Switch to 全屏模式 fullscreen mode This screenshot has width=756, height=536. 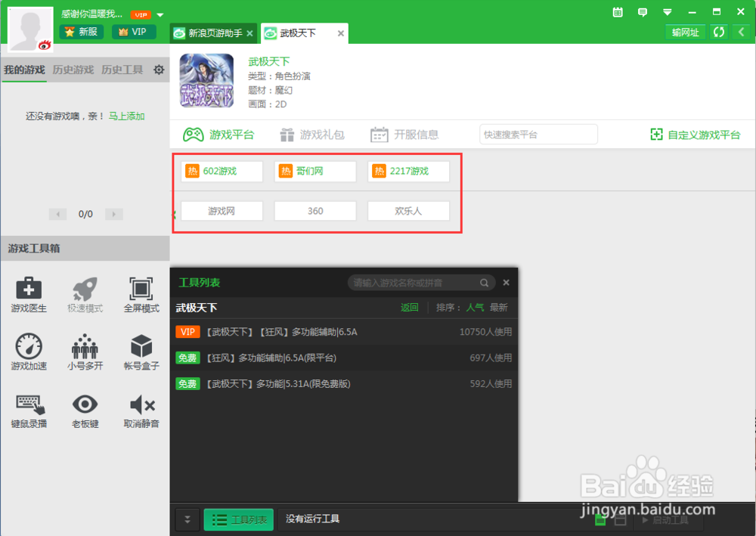(x=141, y=295)
